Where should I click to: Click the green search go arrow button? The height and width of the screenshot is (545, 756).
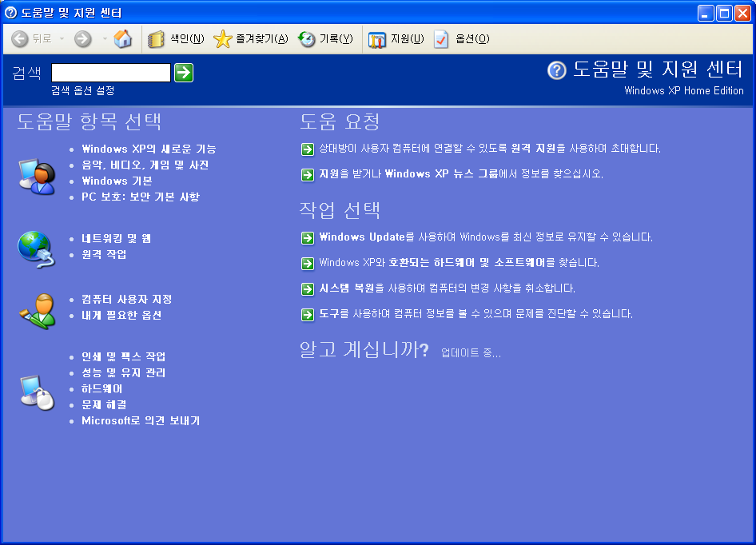click(184, 73)
